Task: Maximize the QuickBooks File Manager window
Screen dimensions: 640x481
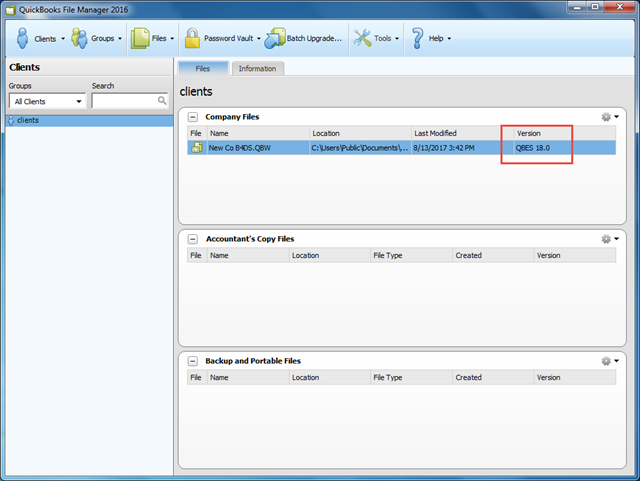Action: pos(595,7)
